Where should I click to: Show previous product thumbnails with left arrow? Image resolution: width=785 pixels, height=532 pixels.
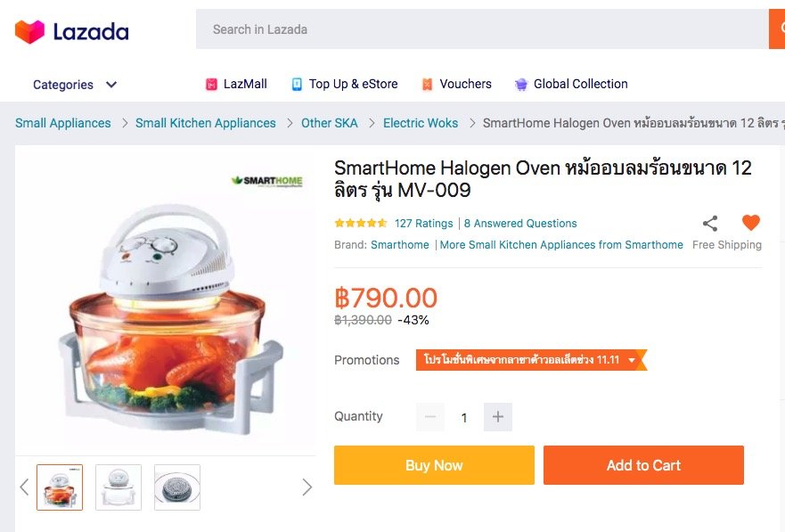(24, 487)
